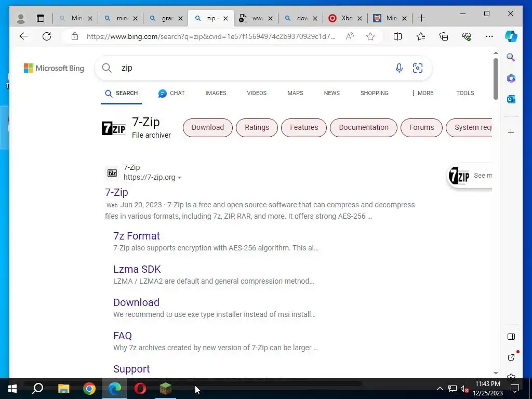Launch Opera from the taskbar
532x399 pixels.
coord(140,389)
